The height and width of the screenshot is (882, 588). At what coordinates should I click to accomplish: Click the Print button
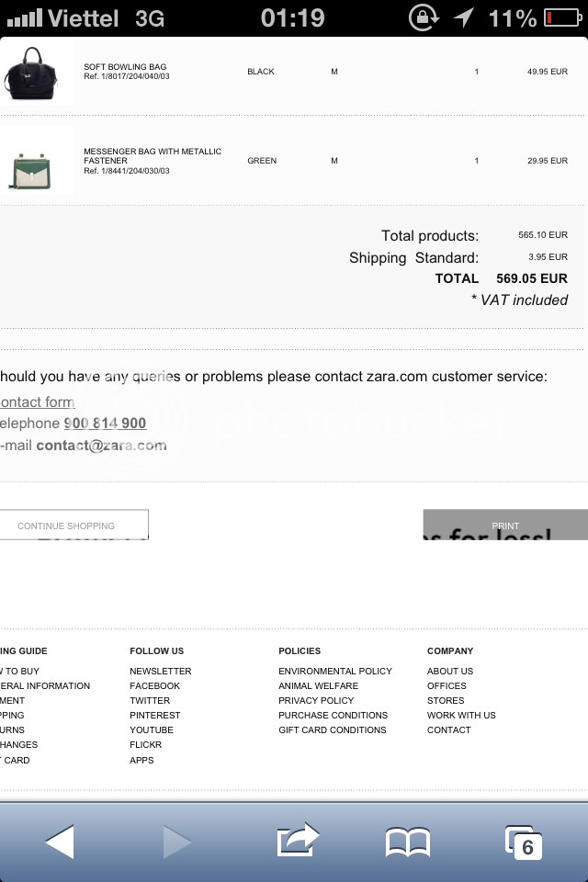[505, 525]
